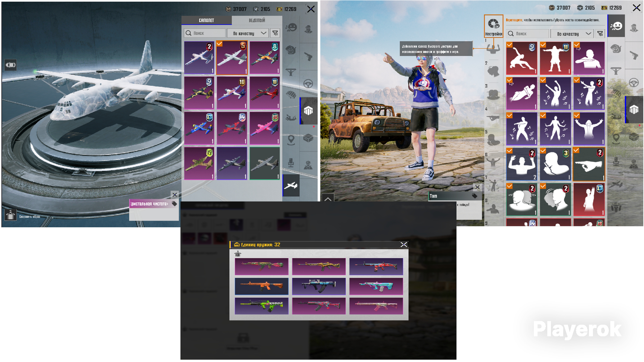The width and height of the screenshot is (644, 362).
Task: Click the Поиск search field in airplane screen
Action: pyautogui.click(x=205, y=33)
